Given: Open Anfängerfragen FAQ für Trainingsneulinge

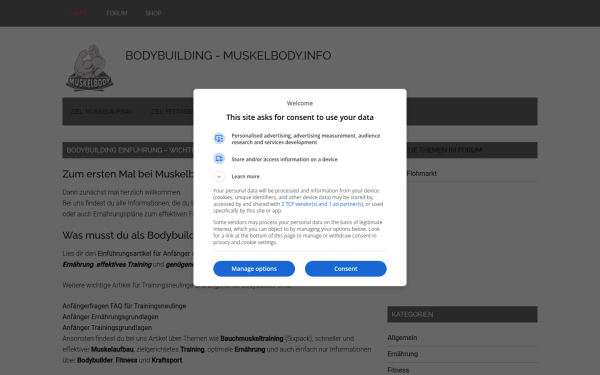Looking at the screenshot, I should [124, 306].
